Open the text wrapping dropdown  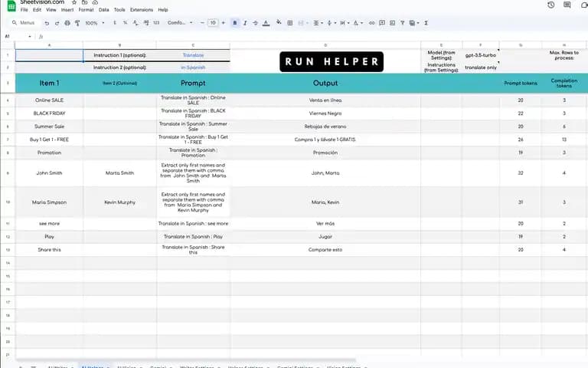345,23
